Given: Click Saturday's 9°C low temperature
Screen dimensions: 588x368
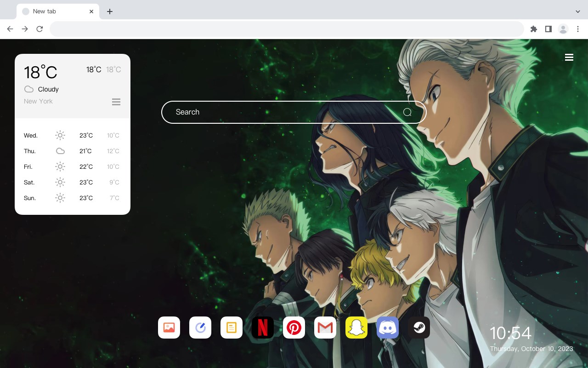Looking at the screenshot, I should click(x=114, y=182).
